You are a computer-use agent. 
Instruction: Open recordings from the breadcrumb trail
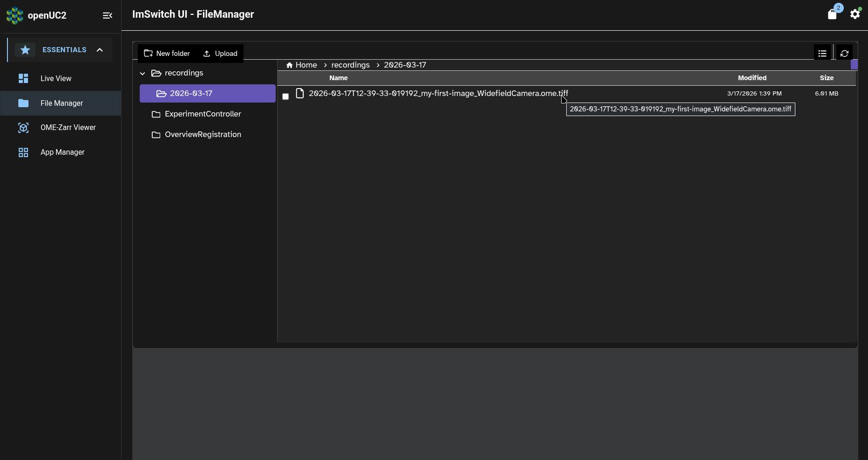point(350,65)
